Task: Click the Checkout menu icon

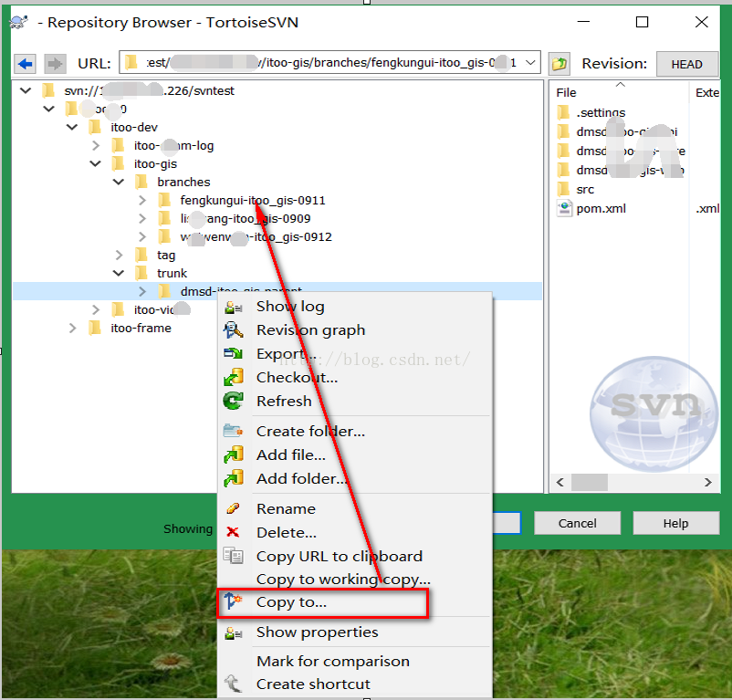Action: point(233,377)
